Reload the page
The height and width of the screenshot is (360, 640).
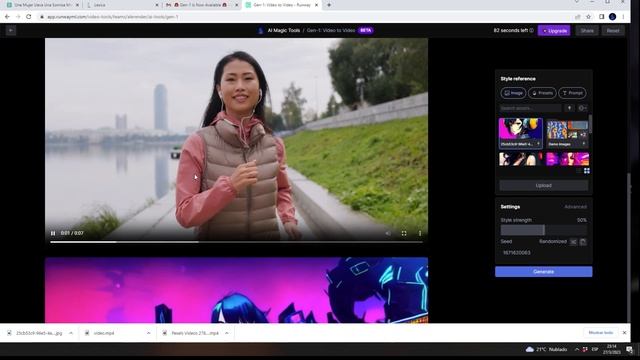click(29, 17)
